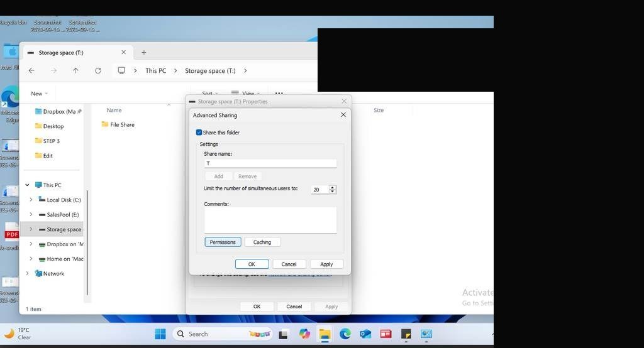The image size is (644, 348).
Task: Confirm Advanced Sharing with OK
Action: (252, 264)
